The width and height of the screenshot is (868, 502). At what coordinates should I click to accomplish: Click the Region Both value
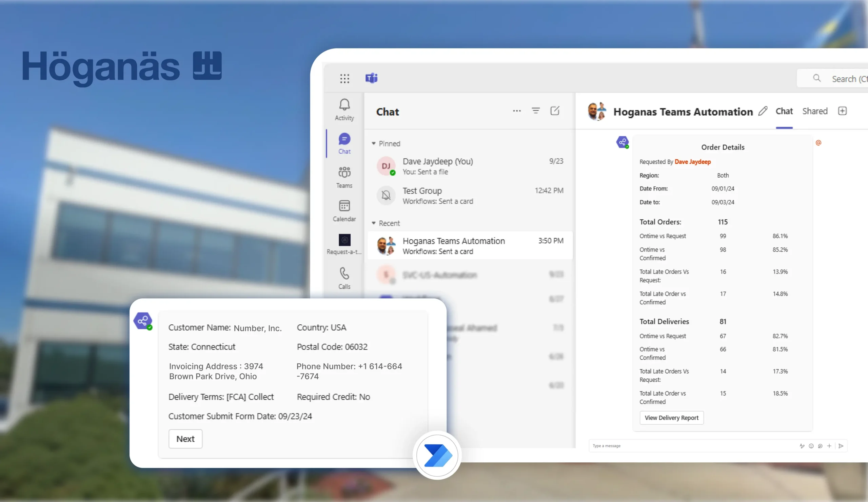tap(723, 175)
